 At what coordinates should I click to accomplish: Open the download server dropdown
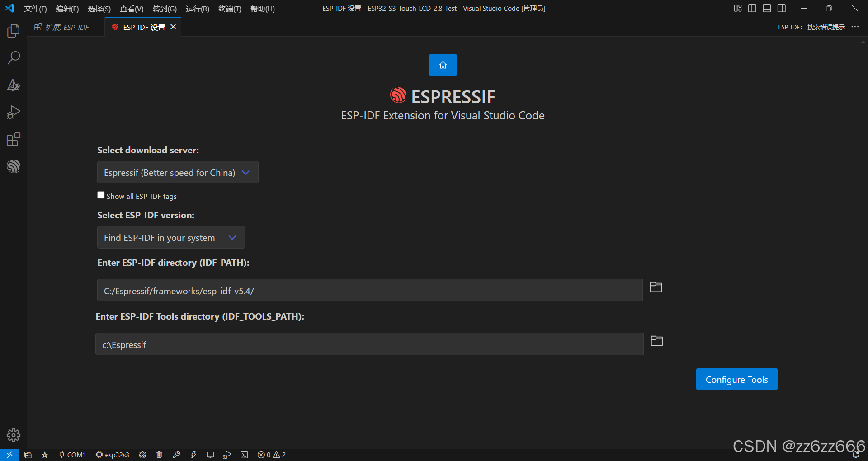(x=178, y=172)
